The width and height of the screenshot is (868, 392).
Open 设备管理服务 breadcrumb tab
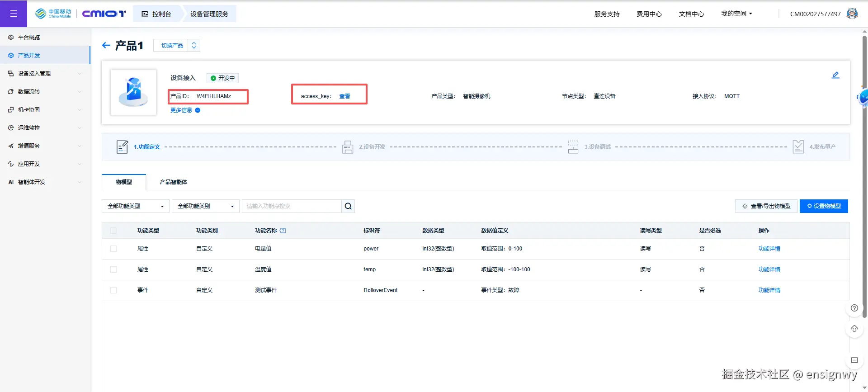pos(209,14)
